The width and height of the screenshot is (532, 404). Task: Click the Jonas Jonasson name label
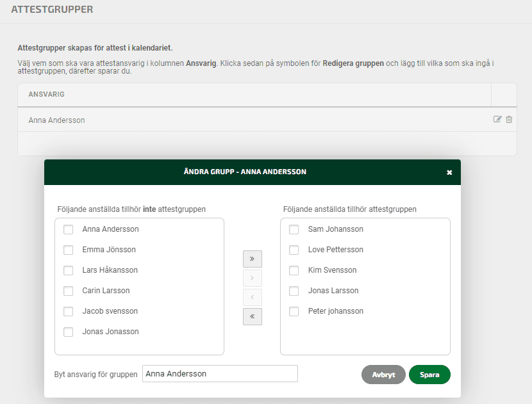pyautogui.click(x=111, y=332)
